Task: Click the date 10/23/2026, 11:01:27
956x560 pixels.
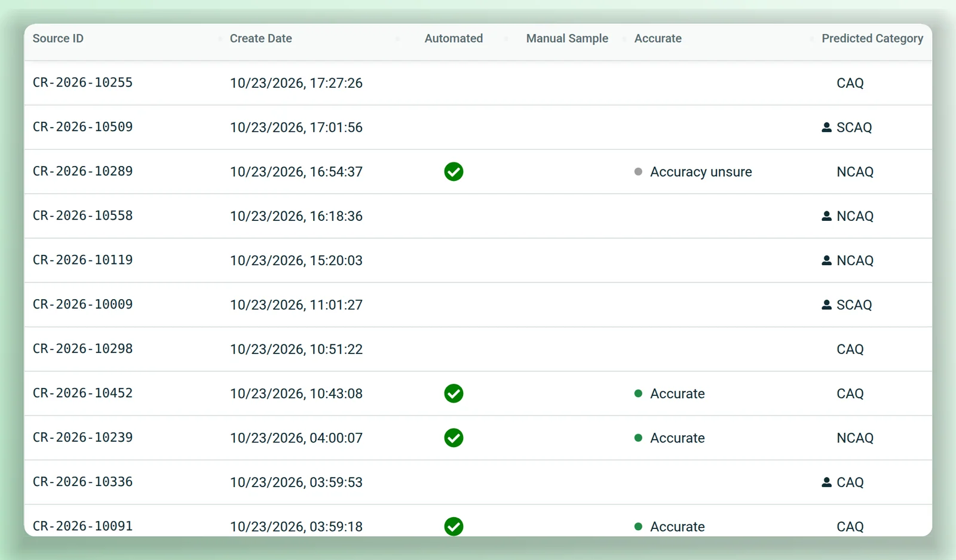Action: tap(296, 305)
